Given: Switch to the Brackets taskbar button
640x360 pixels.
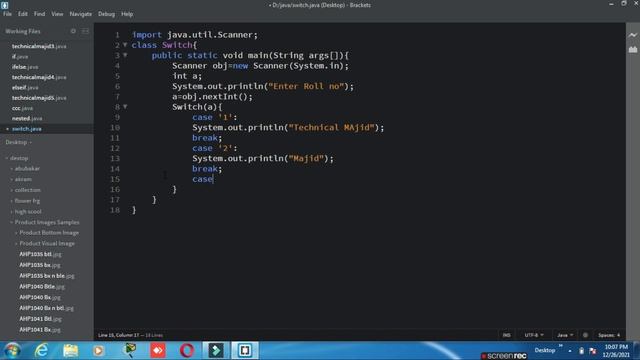Looking at the screenshot, I should click(245, 350).
